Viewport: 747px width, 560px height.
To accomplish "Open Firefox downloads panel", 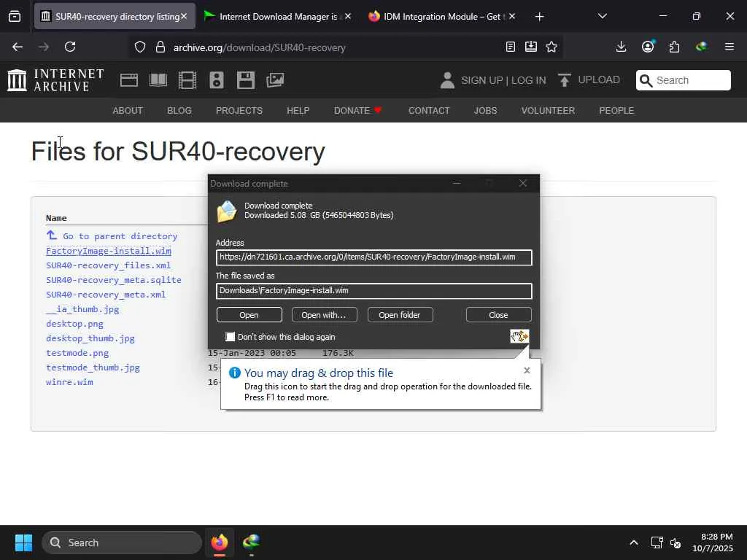I will tap(621, 47).
